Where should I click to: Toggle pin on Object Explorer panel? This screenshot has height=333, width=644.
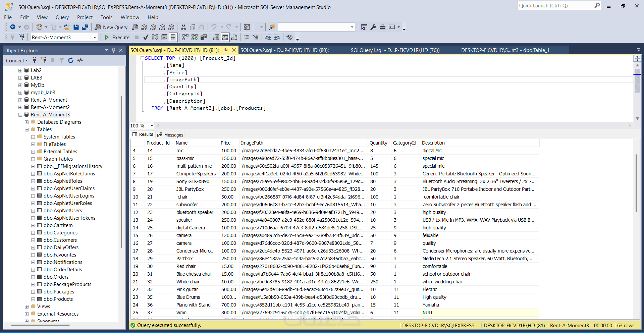pos(113,50)
